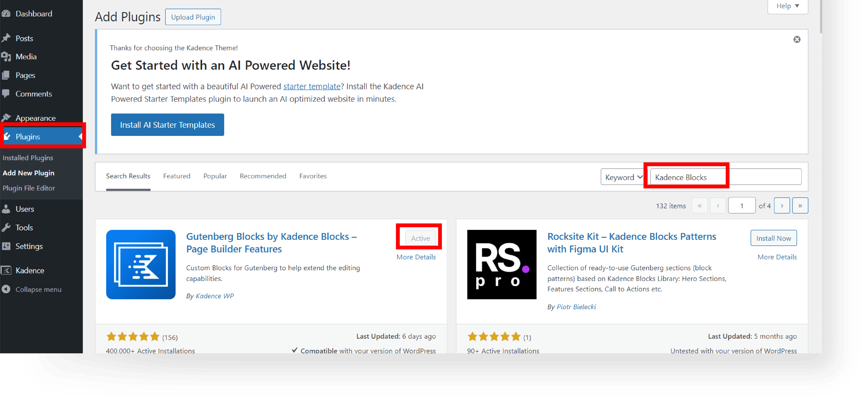This screenshot has width=868, height=403.
Task: Click the starter template link
Action: pos(312,86)
